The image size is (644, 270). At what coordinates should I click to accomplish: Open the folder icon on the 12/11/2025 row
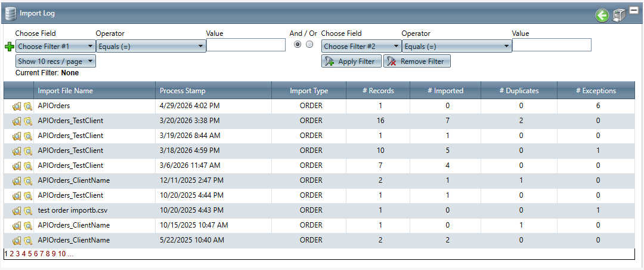[x=17, y=180]
